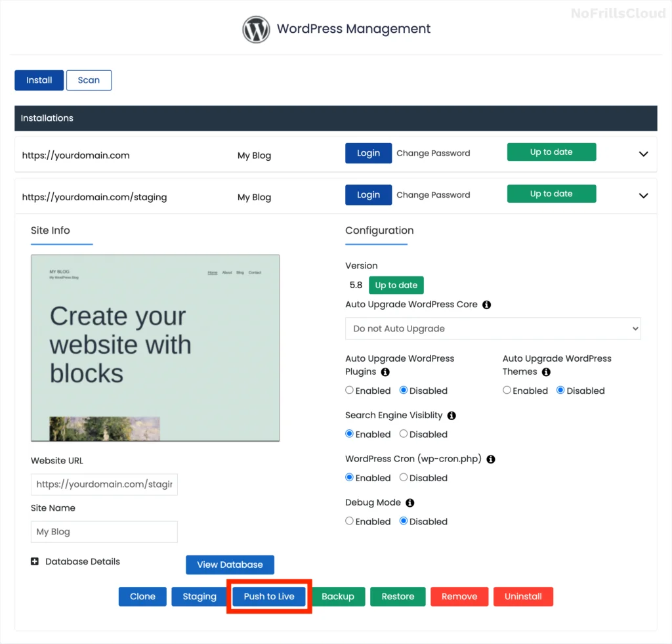Click the info icon beside Auto Upgrade WordPress Themes
This screenshot has height=644, width=672.
(545, 372)
